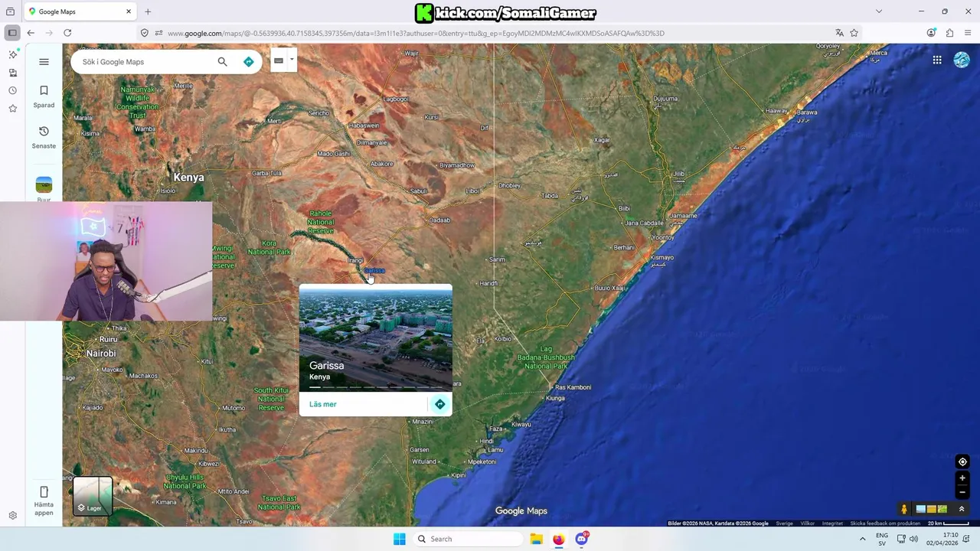The image size is (980, 551).
Task: Select the Google Maps browser tab
Action: [x=80, y=11]
